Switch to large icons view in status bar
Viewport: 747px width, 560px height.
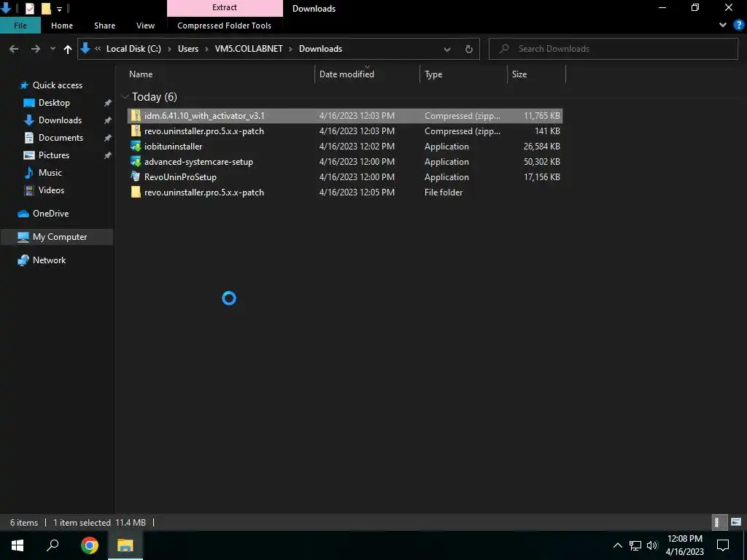735,522
